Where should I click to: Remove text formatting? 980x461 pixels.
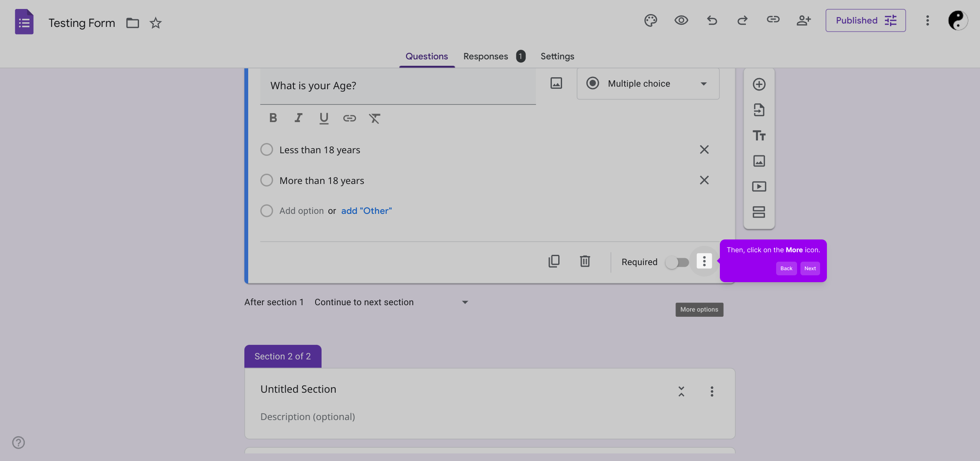[x=375, y=118]
